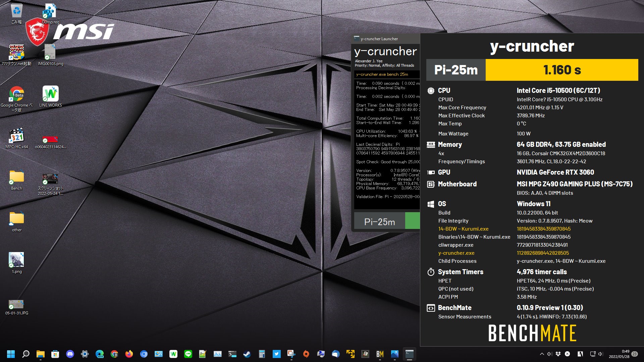Toggle the IME input mode A indicator
644x362 pixels.
[580, 354]
